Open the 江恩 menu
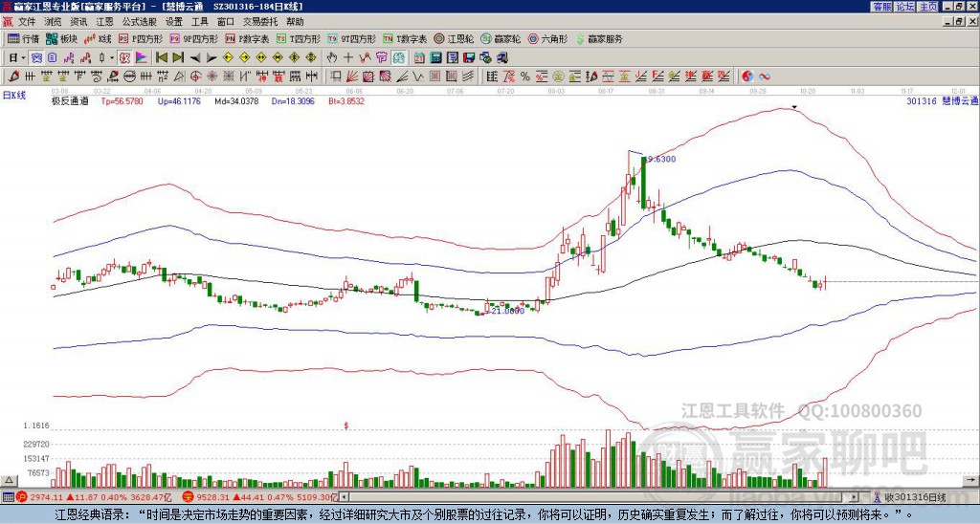Image resolution: width=980 pixels, height=524 pixels. coord(104,22)
